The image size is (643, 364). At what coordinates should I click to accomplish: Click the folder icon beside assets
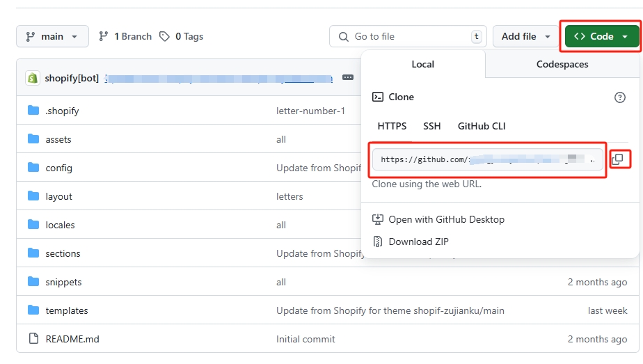[33, 139]
